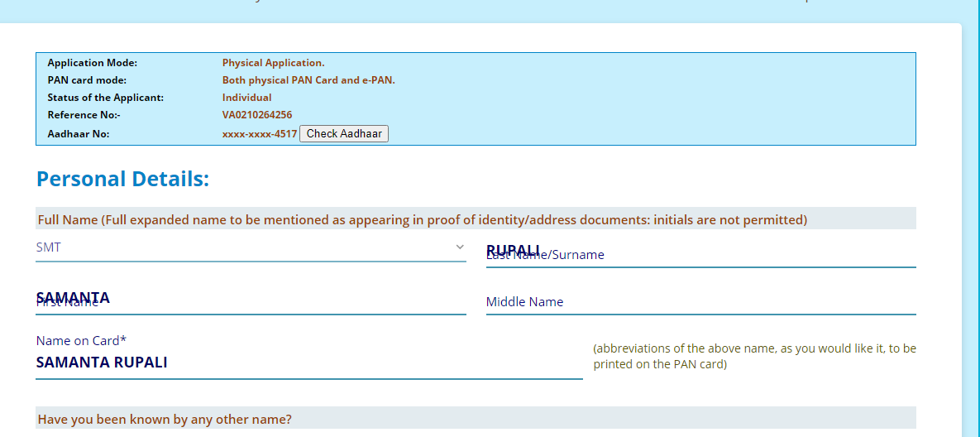Click the 'Aadhaar No:' label
980x437 pixels.
click(x=78, y=133)
